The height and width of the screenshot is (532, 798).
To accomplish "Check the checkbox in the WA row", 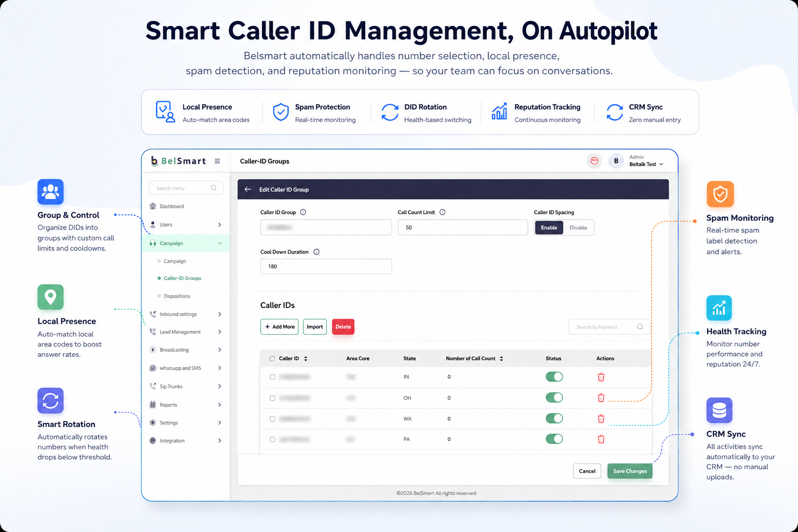I will coord(272,419).
